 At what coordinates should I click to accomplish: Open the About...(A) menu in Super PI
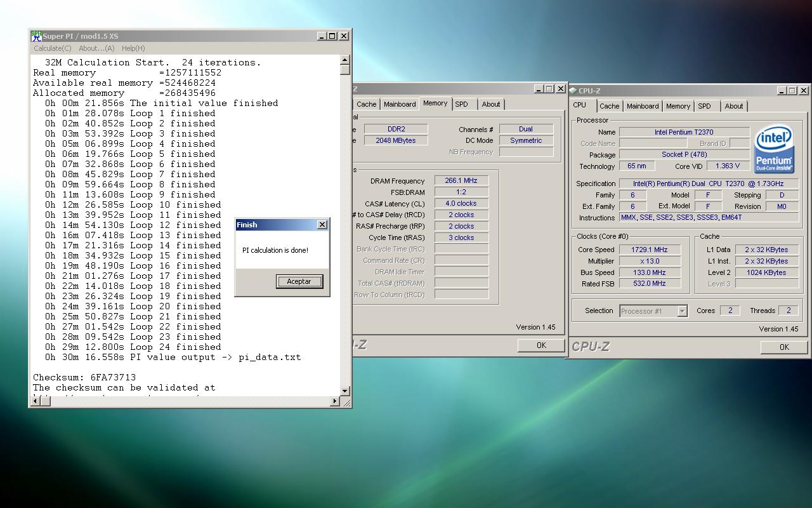(96, 48)
